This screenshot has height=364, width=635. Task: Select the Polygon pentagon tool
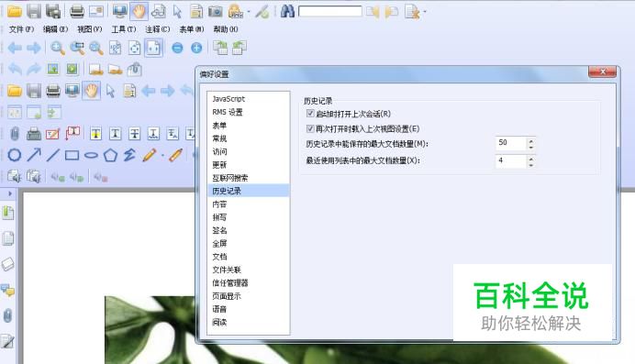(110, 155)
